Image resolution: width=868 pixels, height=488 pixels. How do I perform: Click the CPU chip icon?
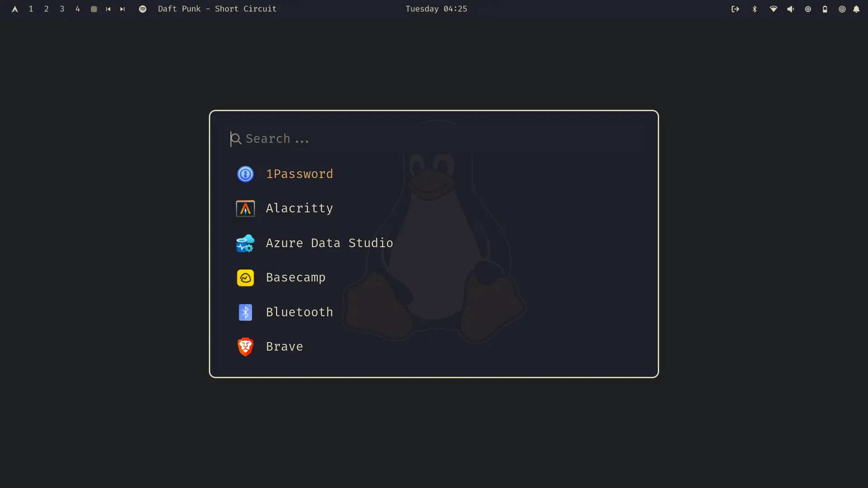[808, 9]
